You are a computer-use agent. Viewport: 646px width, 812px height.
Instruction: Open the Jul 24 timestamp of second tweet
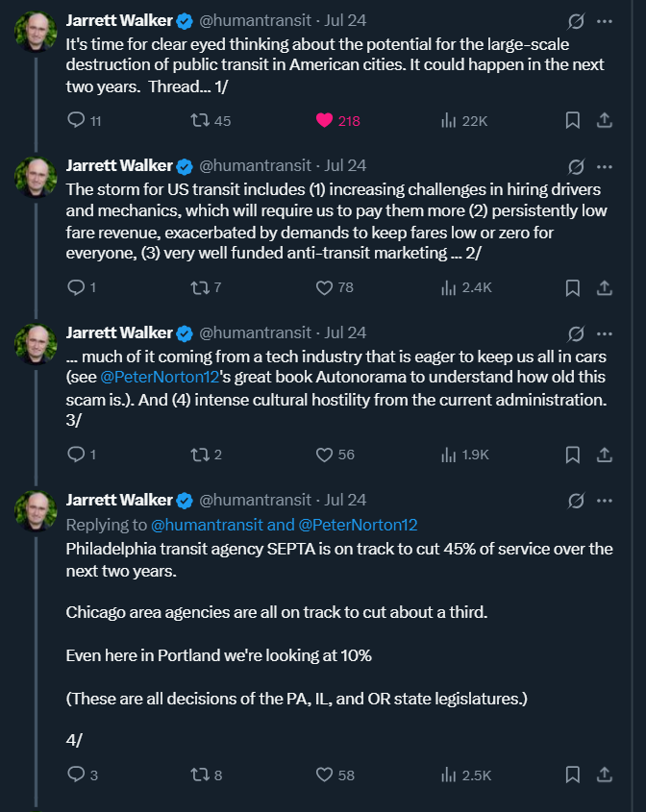tap(345, 165)
